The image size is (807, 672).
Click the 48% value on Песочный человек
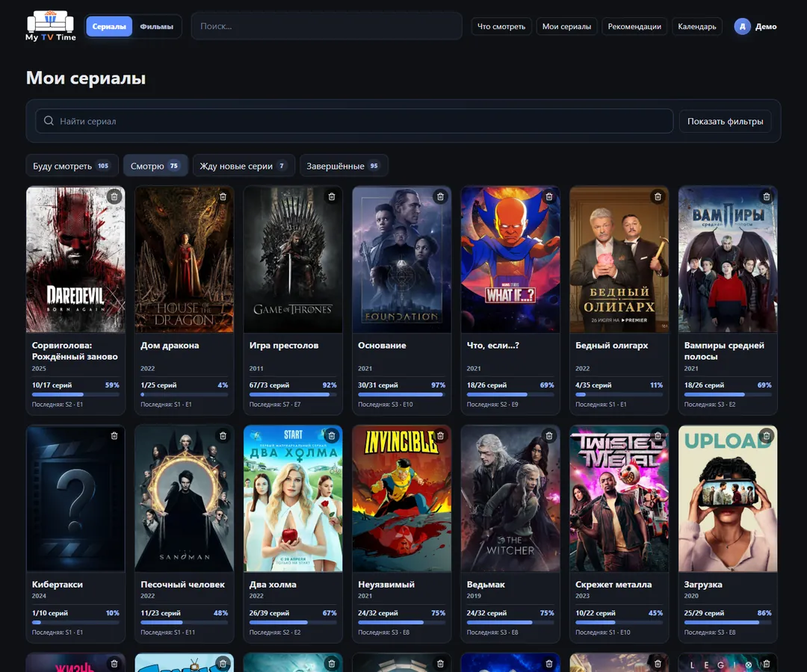220,613
